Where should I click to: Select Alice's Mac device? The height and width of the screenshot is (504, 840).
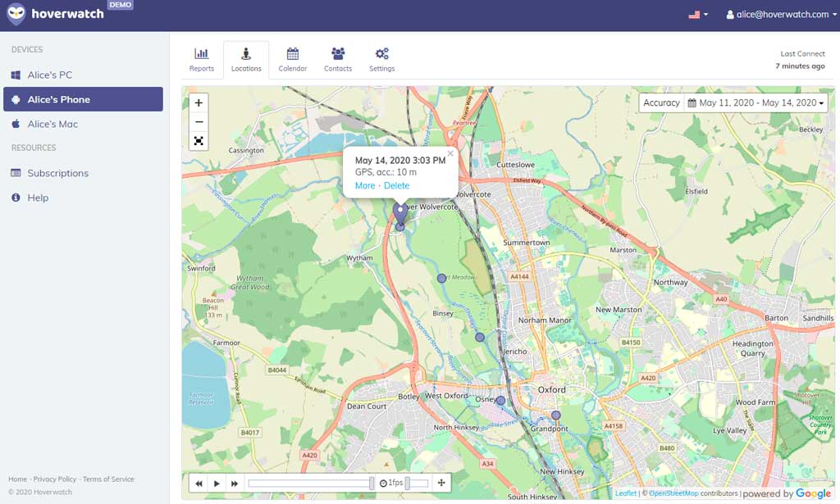pyautogui.click(x=52, y=124)
